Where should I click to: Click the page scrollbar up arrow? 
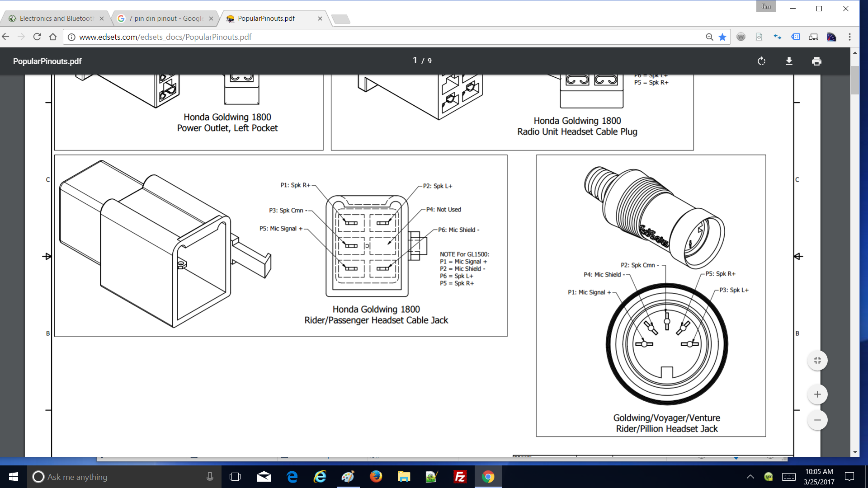coord(855,52)
